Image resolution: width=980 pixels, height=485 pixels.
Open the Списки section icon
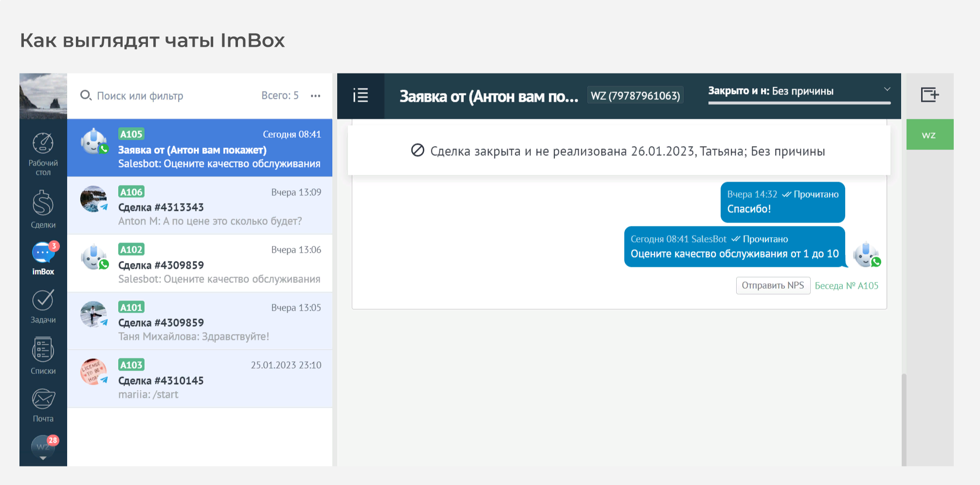point(43,350)
